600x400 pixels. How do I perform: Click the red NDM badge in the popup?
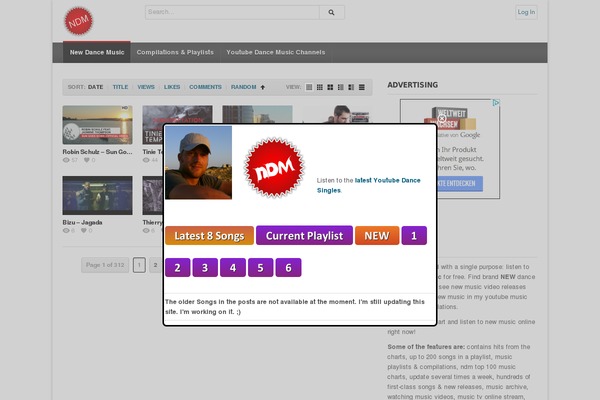274,168
